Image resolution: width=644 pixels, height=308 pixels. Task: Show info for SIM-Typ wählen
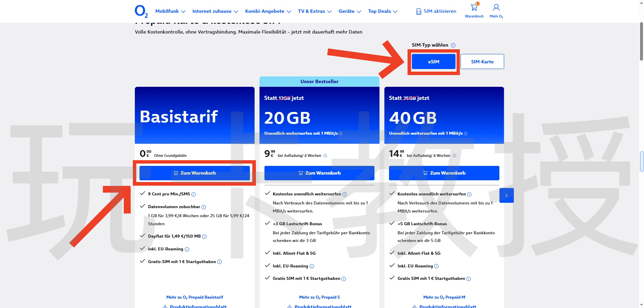(x=453, y=45)
